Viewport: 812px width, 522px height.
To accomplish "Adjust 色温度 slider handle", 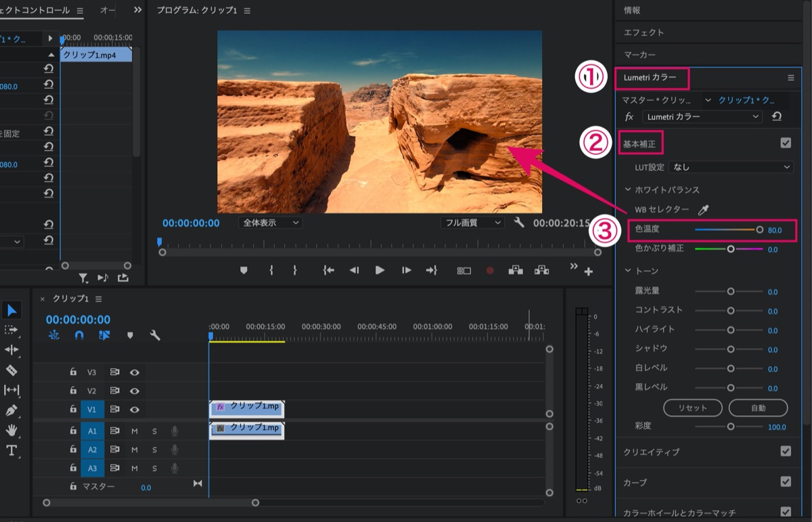I will [x=760, y=230].
